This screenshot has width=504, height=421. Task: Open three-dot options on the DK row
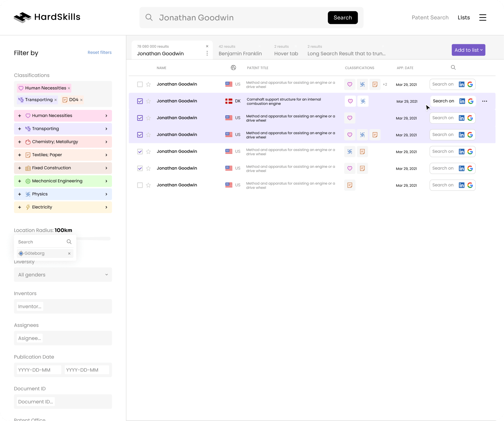click(x=485, y=101)
